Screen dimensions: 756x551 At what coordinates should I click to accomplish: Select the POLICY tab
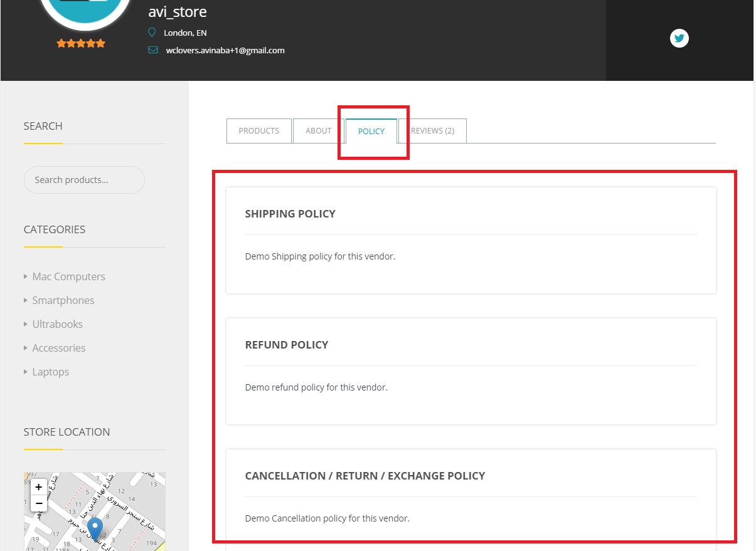point(371,131)
